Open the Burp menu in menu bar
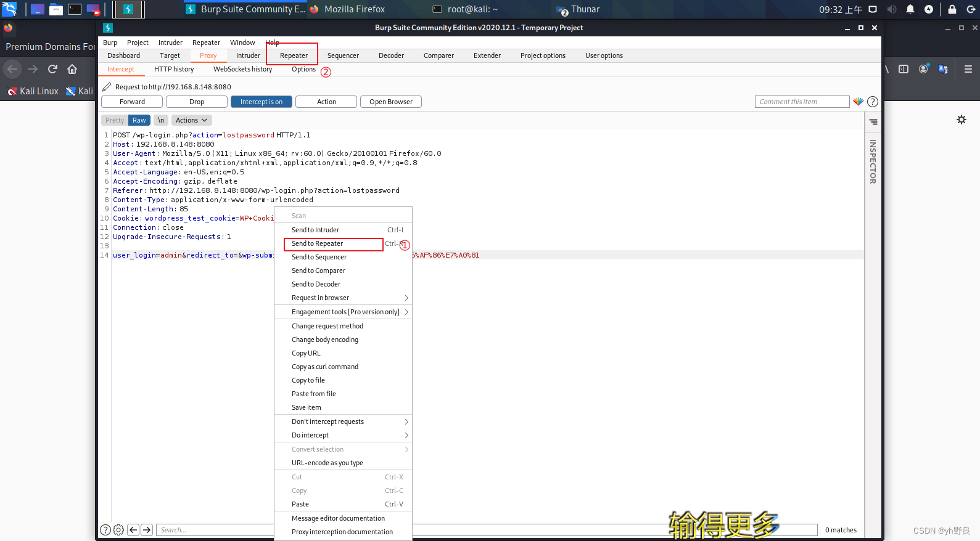 (x=110, y=43)
